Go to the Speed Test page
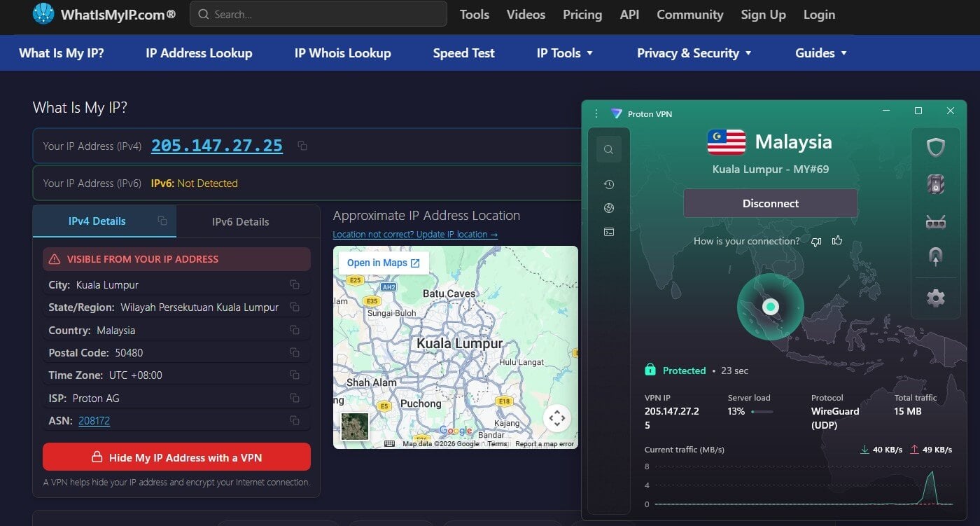The image size is (980, 526). pyautogui.click(x=463, y=53)
